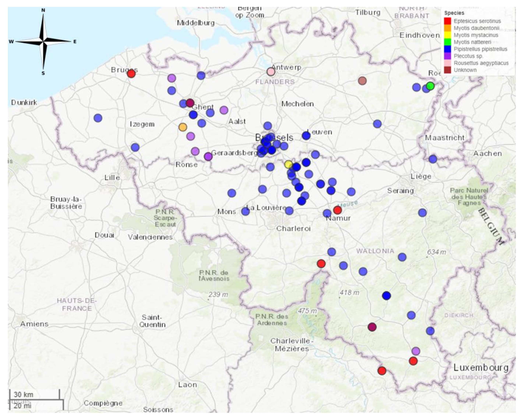Click the 30 km scale bar
The image size is (525, 420).
[34, 395]
